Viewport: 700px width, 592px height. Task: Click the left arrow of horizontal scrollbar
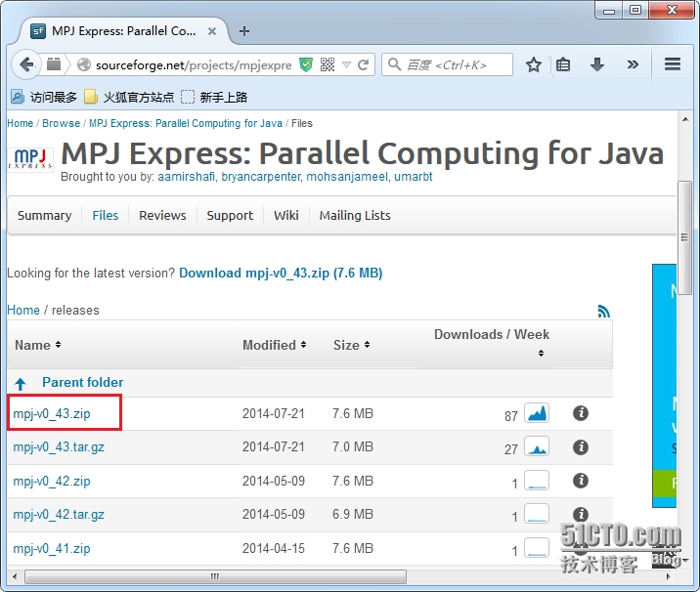[x=15, y=576]
